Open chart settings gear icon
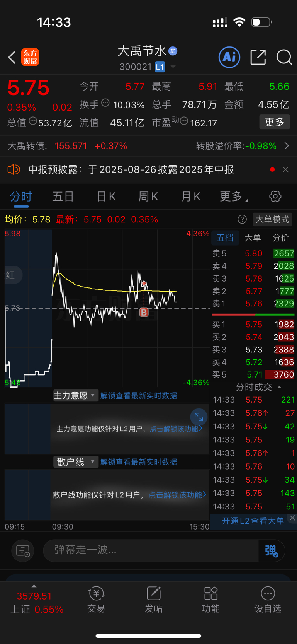The height and width of the screenshot is (644, 297). [275, 196]
